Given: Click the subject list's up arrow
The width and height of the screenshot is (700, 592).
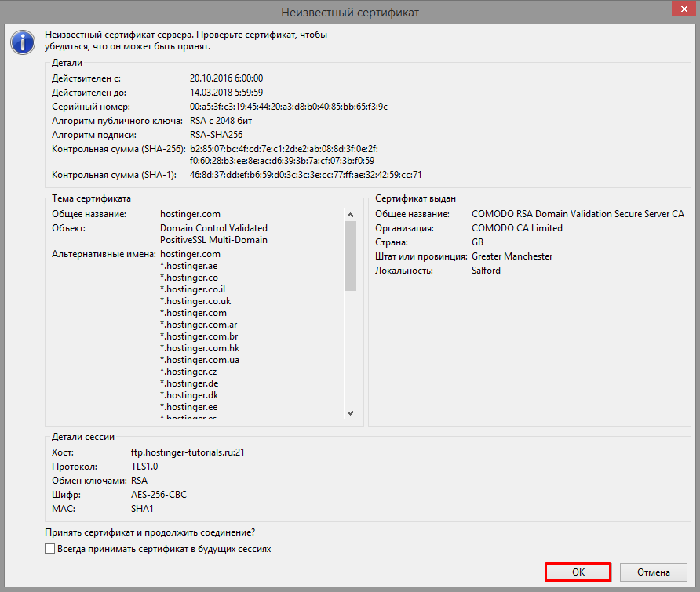Looking at the screenshot, I should click(351, 215).
